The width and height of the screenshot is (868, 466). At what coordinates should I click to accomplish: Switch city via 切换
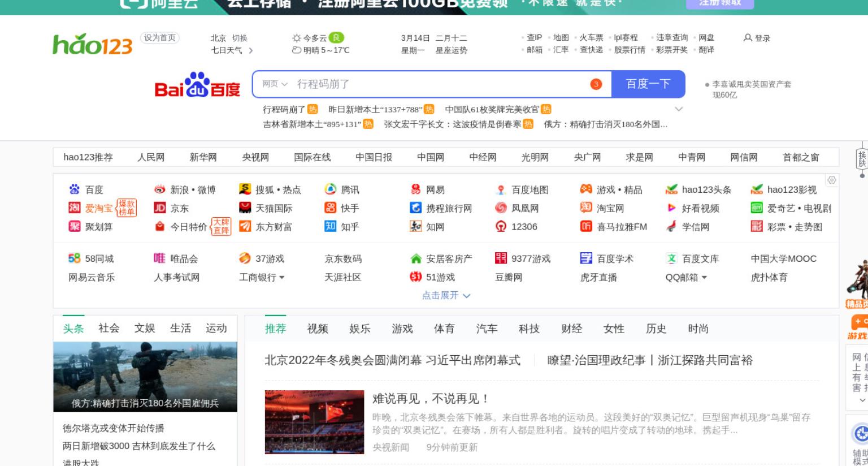click(x=240, y=38)
